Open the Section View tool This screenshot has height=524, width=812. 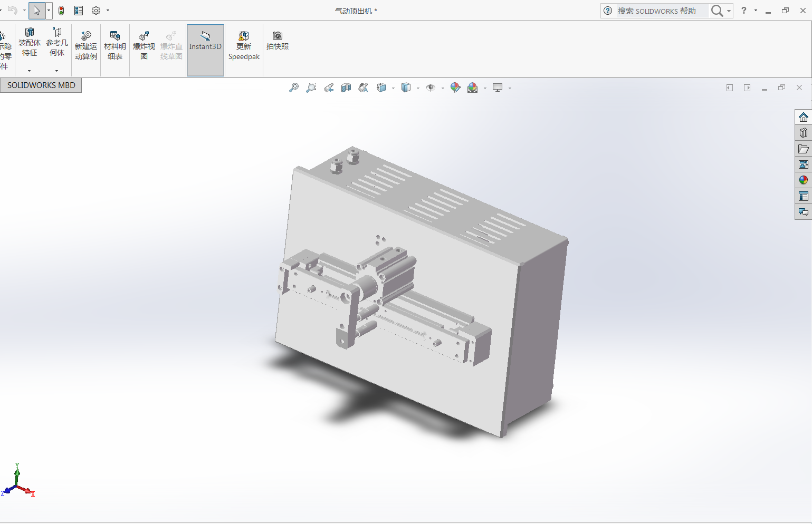(346, 88)
